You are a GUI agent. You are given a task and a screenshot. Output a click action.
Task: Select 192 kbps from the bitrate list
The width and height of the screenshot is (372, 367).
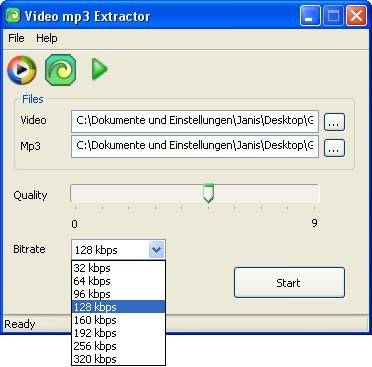[118, 333]
